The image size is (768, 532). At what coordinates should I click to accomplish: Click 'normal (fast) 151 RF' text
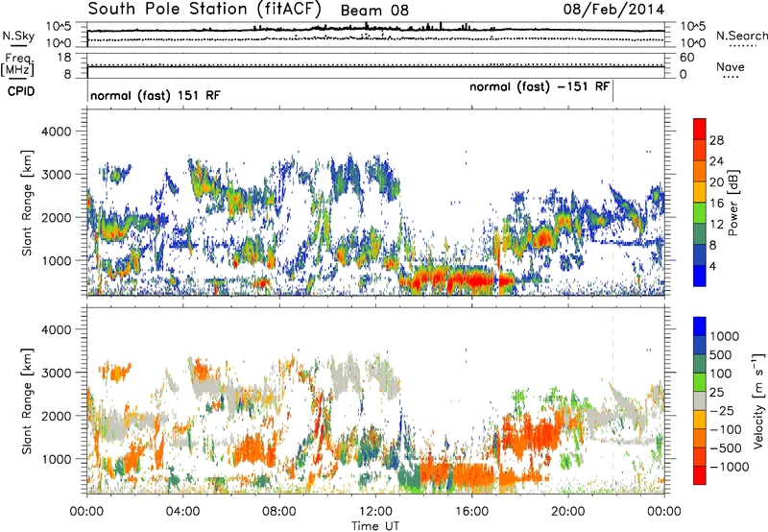pos(156,95)
